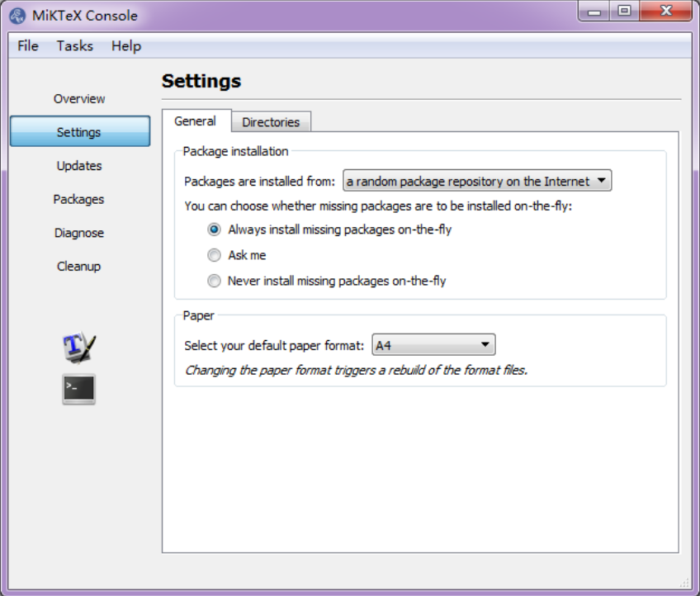The width and height of the screenshot is (700, 596).
Task: Click the Settings sidebar button
Action: click(80, 132)
